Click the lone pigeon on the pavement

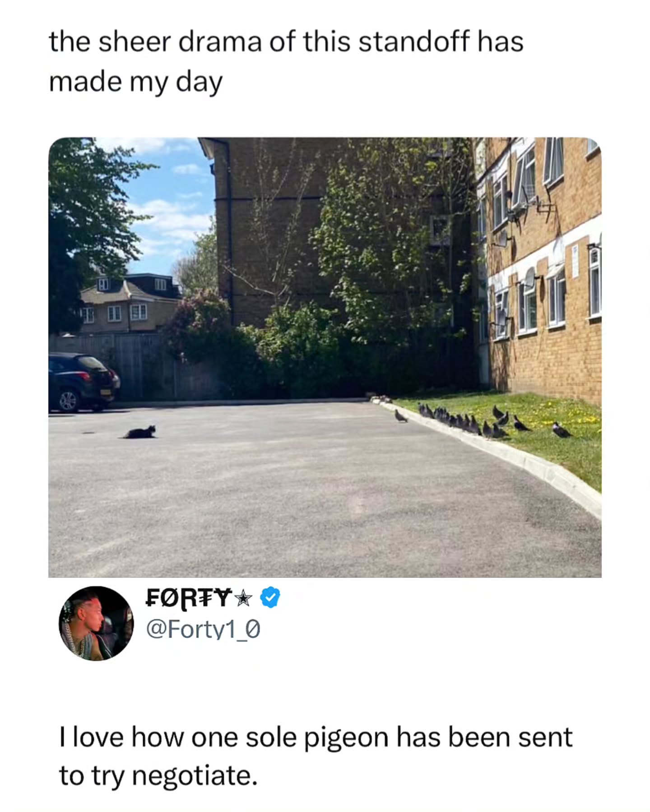click(400, 416)
